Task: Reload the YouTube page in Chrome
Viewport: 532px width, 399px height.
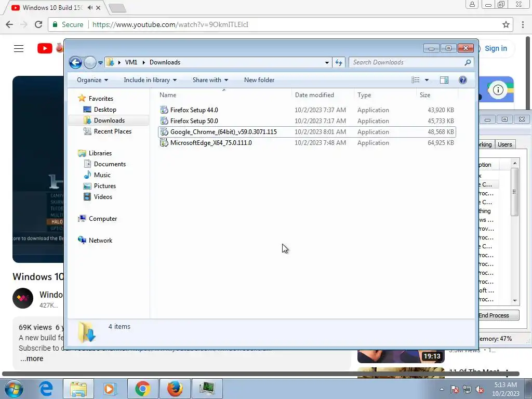Action: coord(38,24)
